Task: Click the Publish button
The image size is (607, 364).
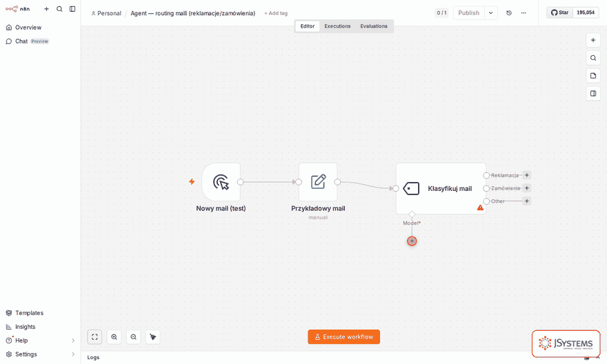Action: click(x=468, y=13)
